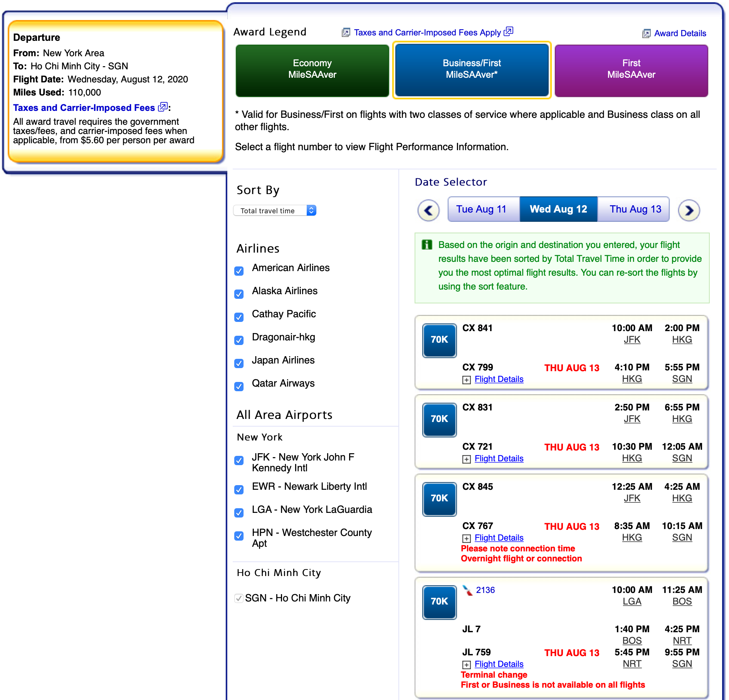
Task: Uncheck HPN Westchester County airport
Action: 239,536
